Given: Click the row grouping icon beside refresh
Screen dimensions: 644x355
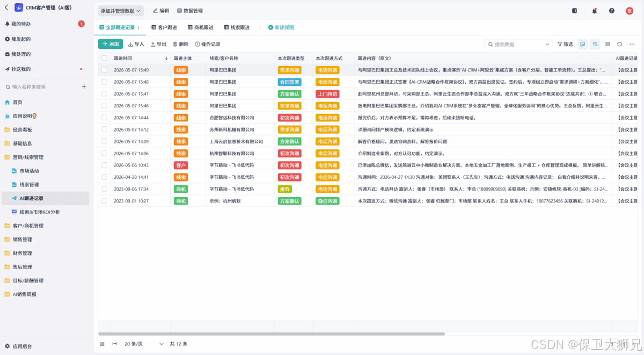Looking at the screenshot, I should [607, 45].
